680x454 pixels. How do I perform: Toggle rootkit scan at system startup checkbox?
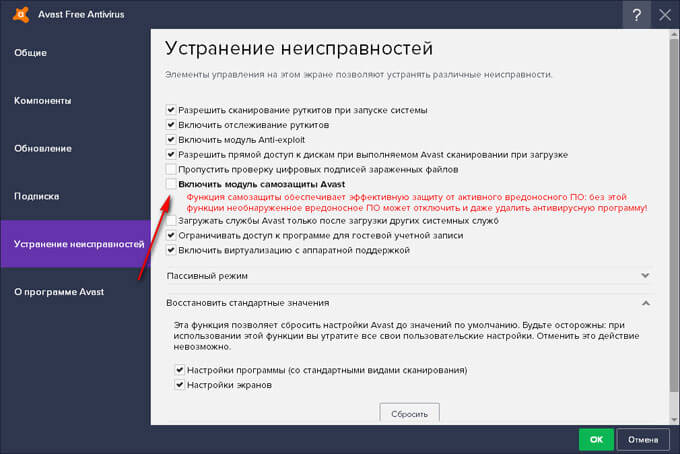pos(171,110)
